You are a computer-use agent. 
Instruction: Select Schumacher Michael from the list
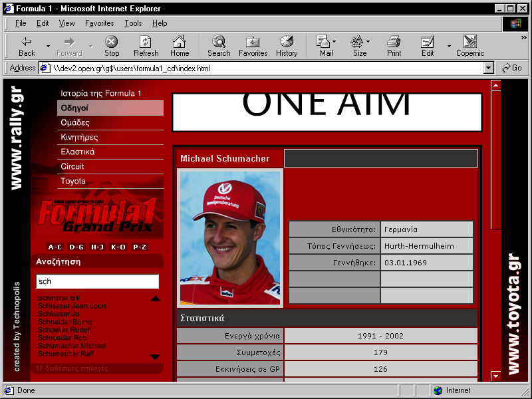coord(72,346)
